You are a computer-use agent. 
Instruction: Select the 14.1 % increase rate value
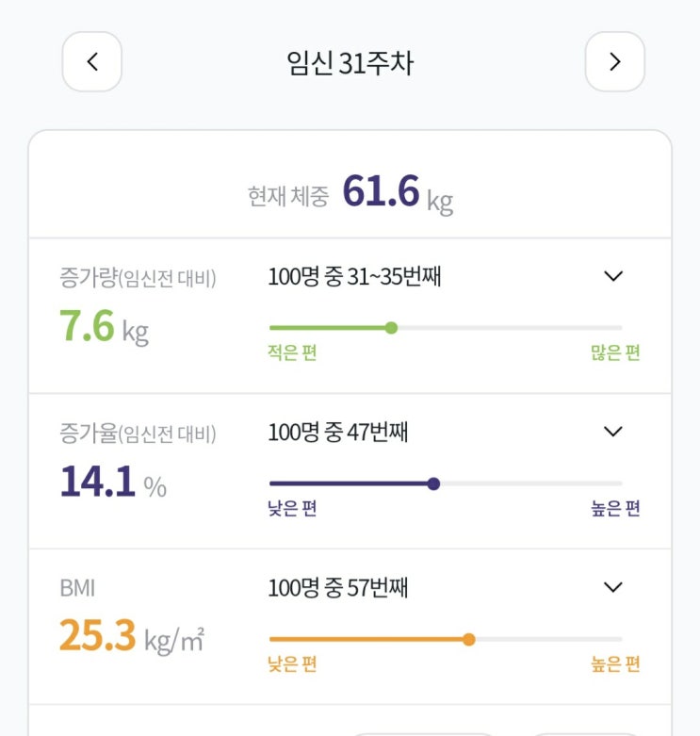(113, 482)
